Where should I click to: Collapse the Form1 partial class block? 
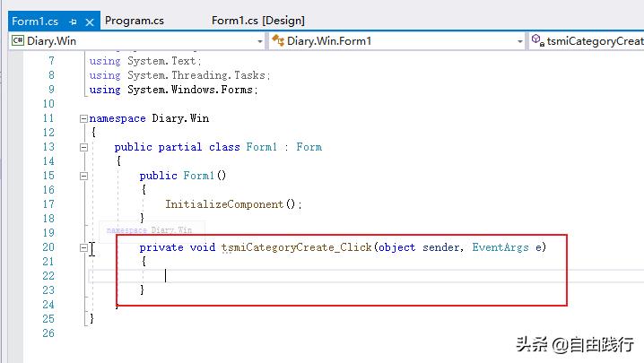point(83,147)
